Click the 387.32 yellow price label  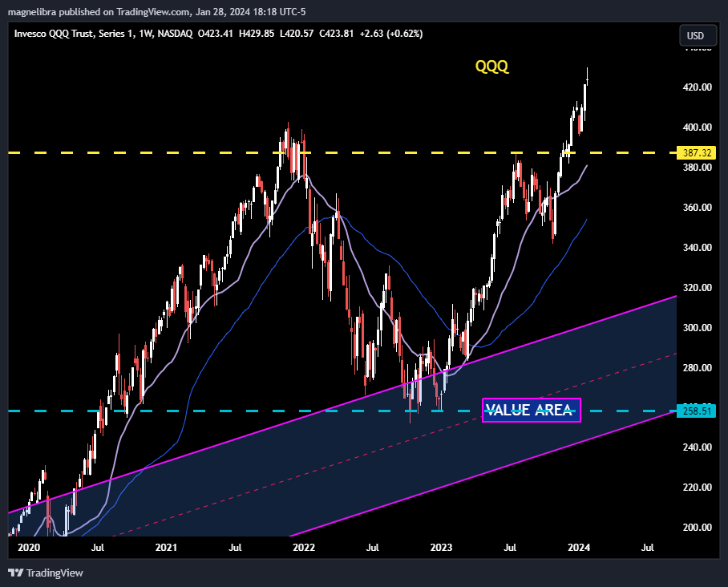697,152
